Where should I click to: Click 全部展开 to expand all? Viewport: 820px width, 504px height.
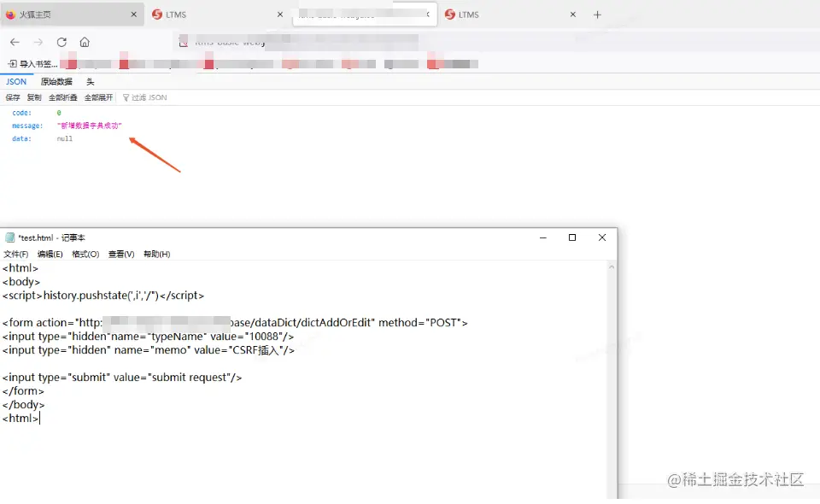(x=98, y=97)
